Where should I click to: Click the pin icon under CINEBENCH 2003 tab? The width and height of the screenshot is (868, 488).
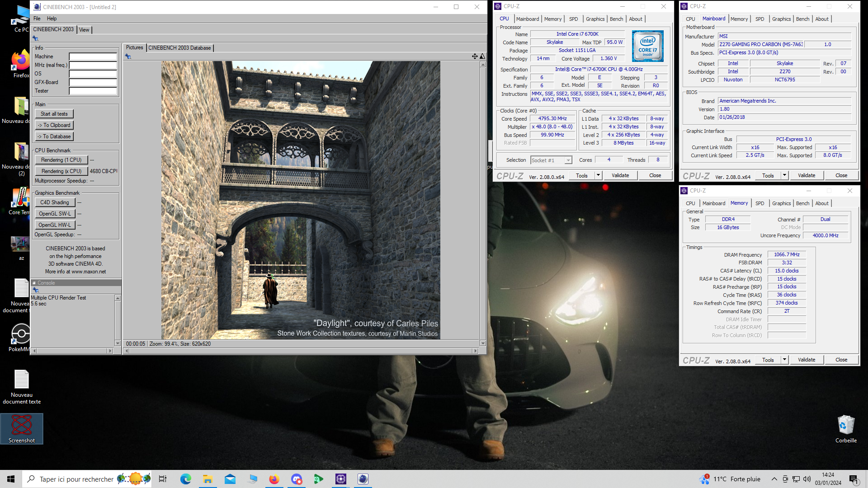tap(36, 38)
